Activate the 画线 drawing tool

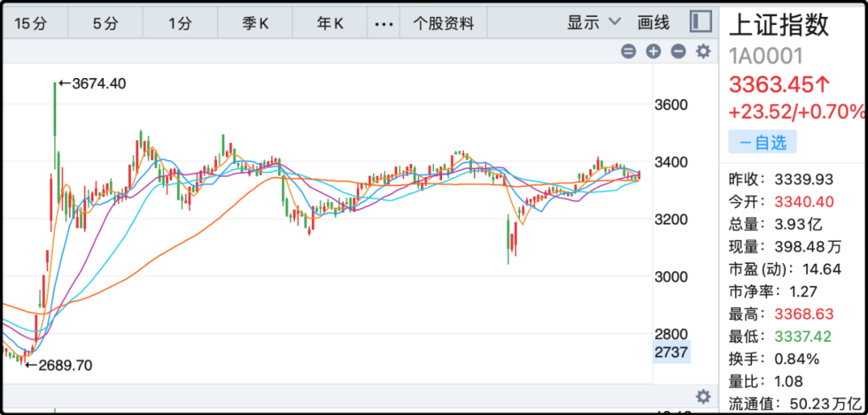click(653, 23)
